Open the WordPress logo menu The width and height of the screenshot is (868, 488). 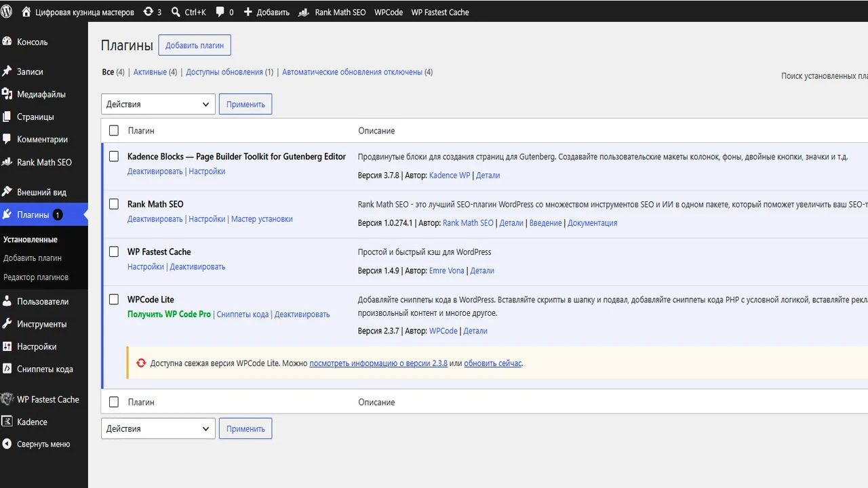7,12
